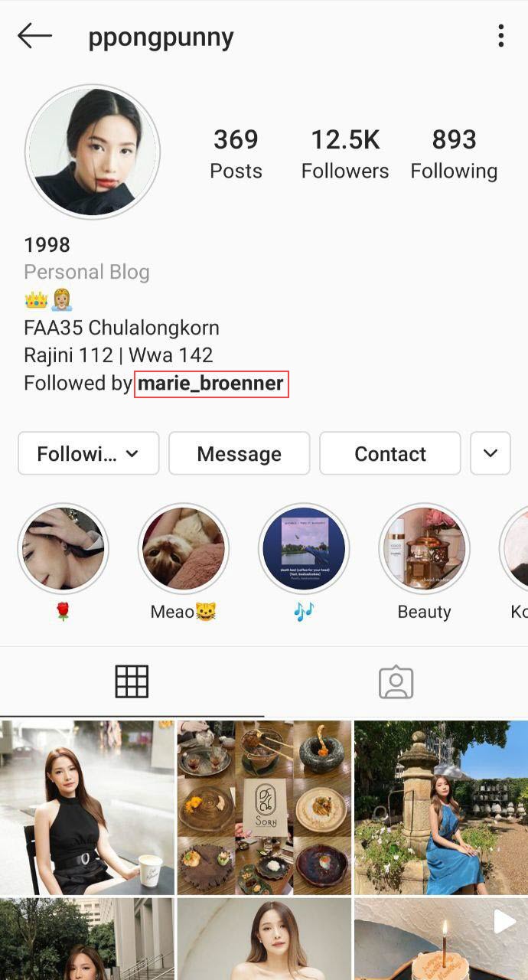Tap the back arrow icon
Screen dimensions: 528x980
point(34,36)
